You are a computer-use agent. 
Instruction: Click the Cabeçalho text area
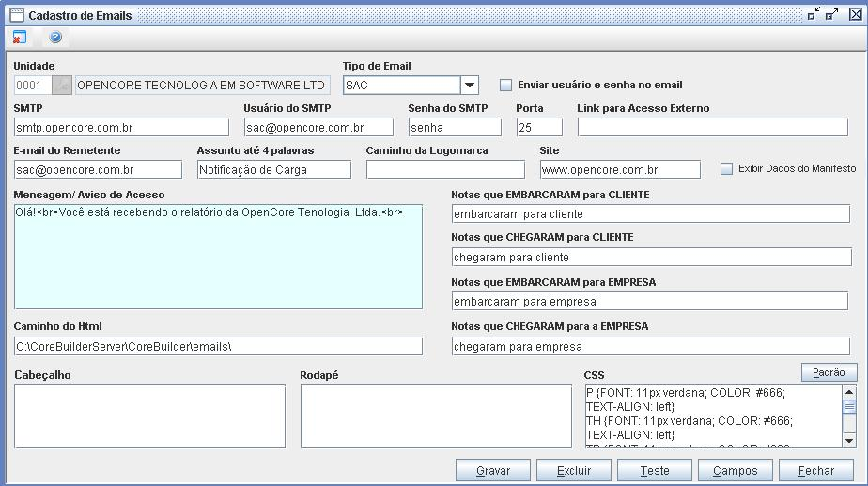(x=149, y=416)
